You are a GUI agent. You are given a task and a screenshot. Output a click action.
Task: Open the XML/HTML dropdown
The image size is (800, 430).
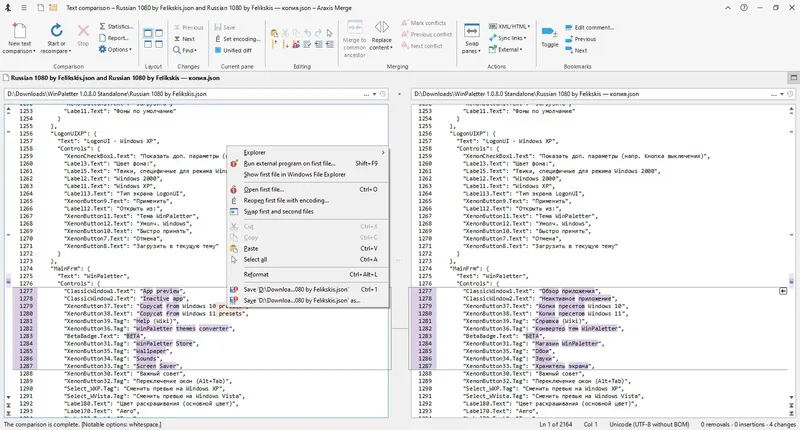point(514,27)
